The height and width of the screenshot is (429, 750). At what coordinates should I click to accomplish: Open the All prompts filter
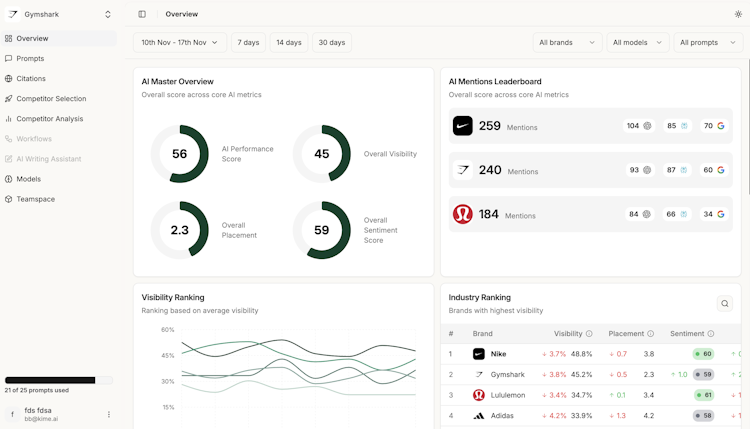pyautogui.click(x=708, y=43)
